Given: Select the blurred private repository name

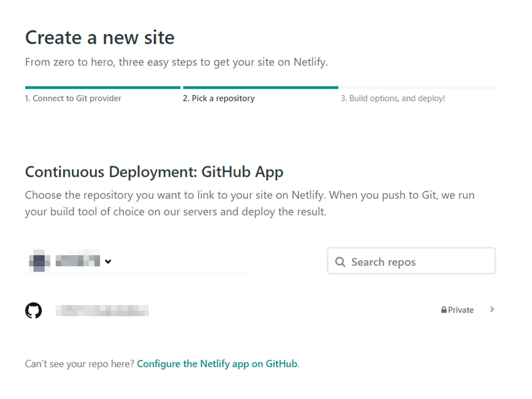Looking at the screenshot, I should pos(102,310).
